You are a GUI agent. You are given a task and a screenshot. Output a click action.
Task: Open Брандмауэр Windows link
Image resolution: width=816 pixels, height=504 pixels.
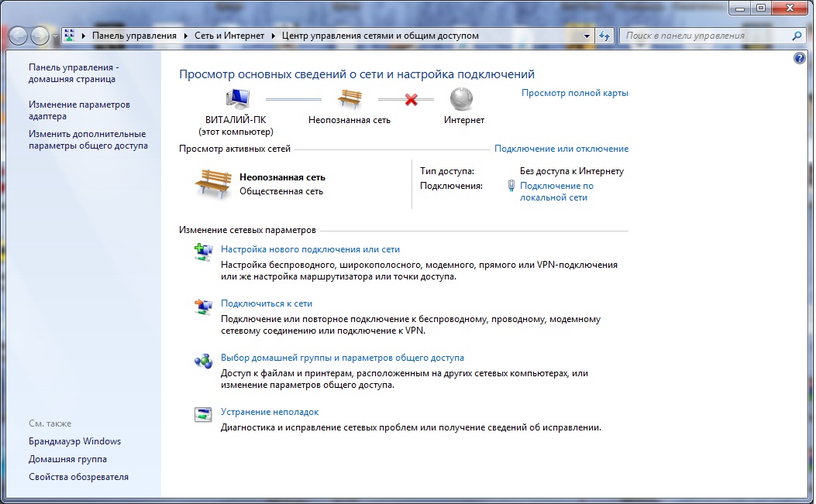click(x=74, y=441)
